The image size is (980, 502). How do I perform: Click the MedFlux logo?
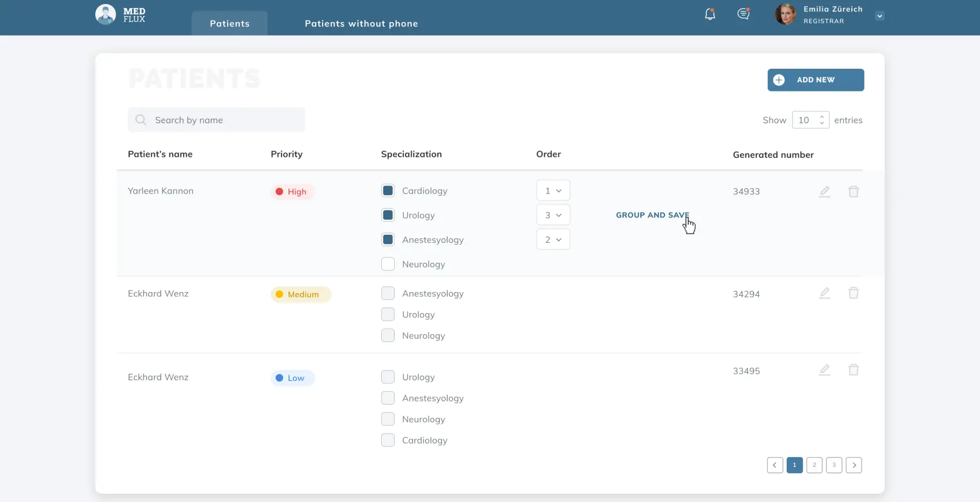click(120, 15)
